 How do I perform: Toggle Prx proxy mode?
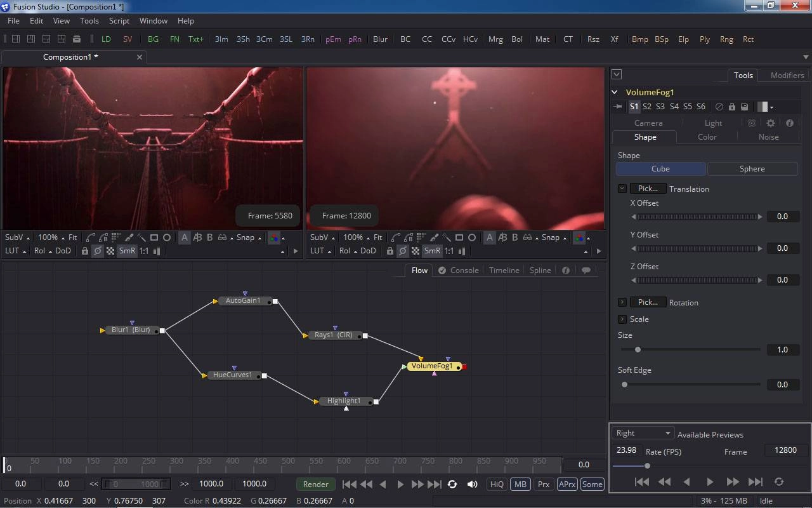tap(544, 484)
